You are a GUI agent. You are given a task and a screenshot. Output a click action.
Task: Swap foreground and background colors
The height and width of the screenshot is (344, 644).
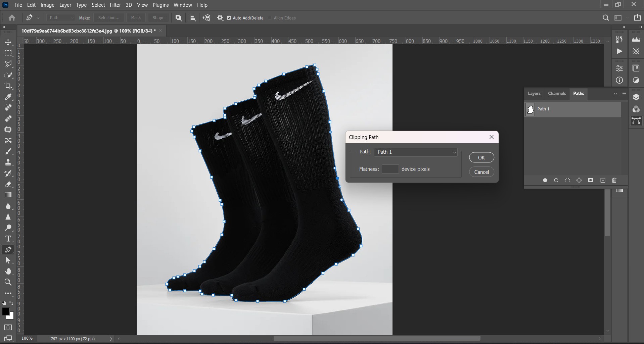11,303
